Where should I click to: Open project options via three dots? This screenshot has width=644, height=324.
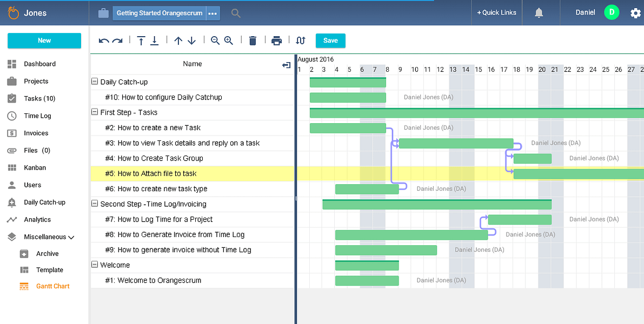click(213, 13)
